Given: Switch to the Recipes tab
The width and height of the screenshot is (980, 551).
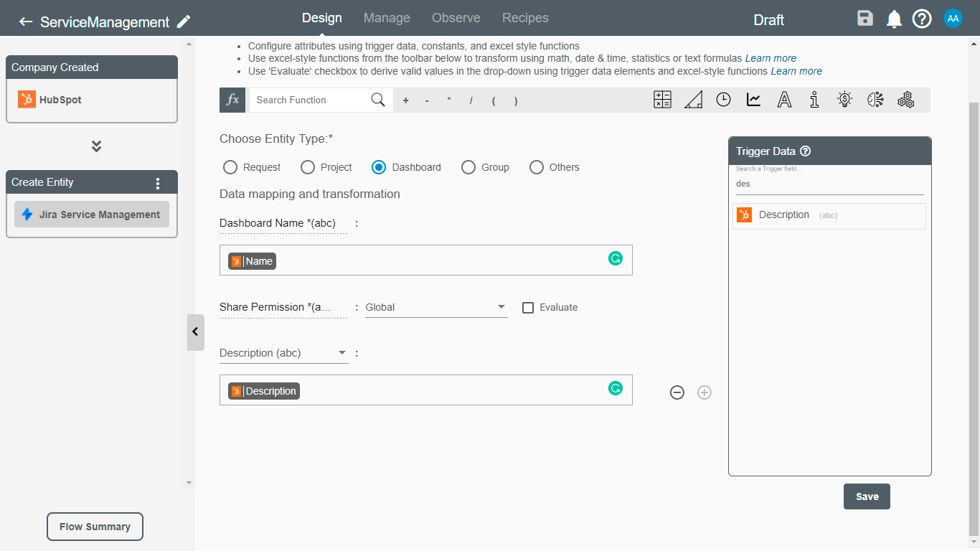Looking at the screenshot, I should pyautogui.click(x=525, y=18).
